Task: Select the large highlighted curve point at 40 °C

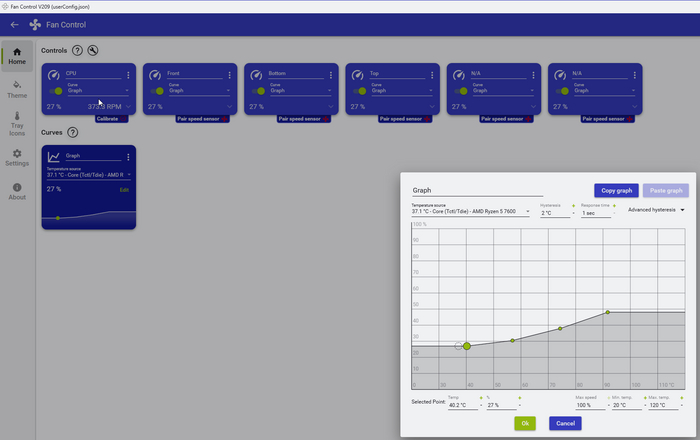Action: pyautogui.click(x=467, y=346)
